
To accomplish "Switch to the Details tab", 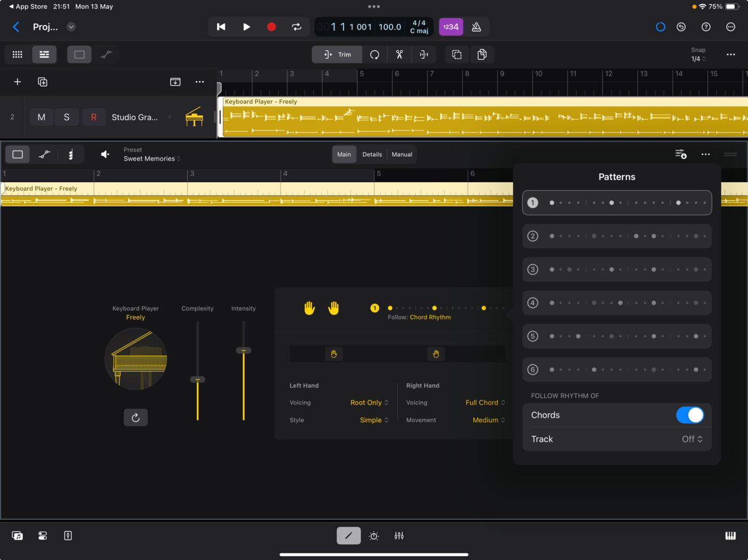I will [372, 154].
